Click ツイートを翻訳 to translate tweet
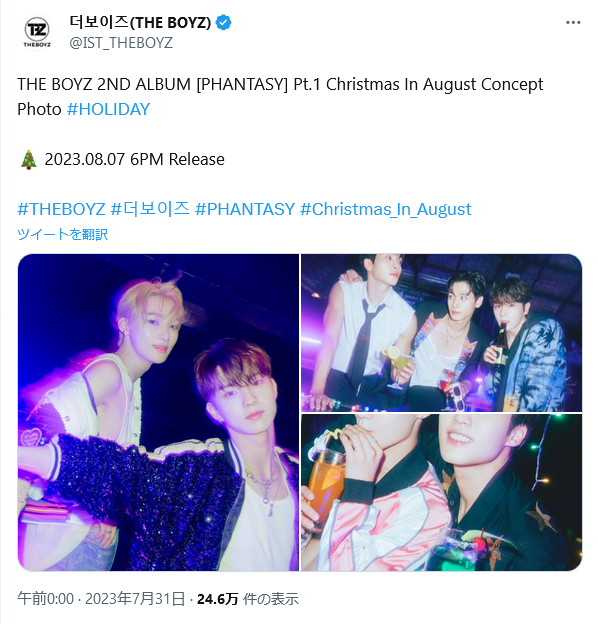Screen dimensions: 598x624 click(x=62, y=234)
